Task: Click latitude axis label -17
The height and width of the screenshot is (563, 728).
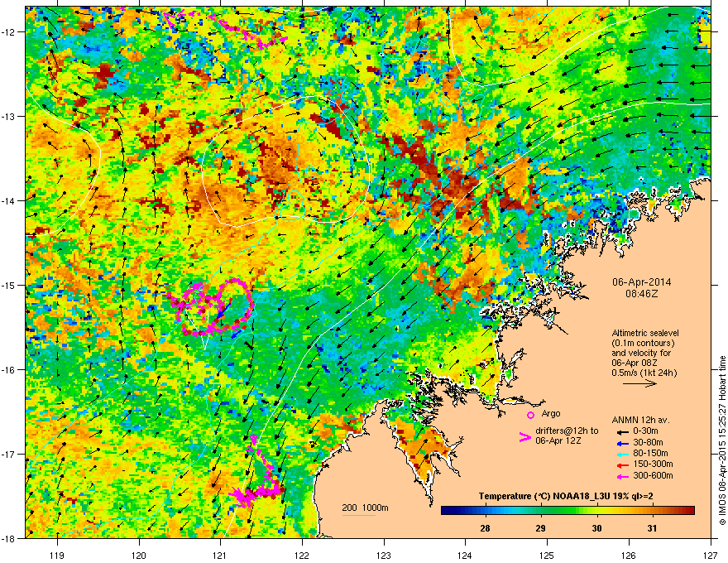Action: [8, 454]
